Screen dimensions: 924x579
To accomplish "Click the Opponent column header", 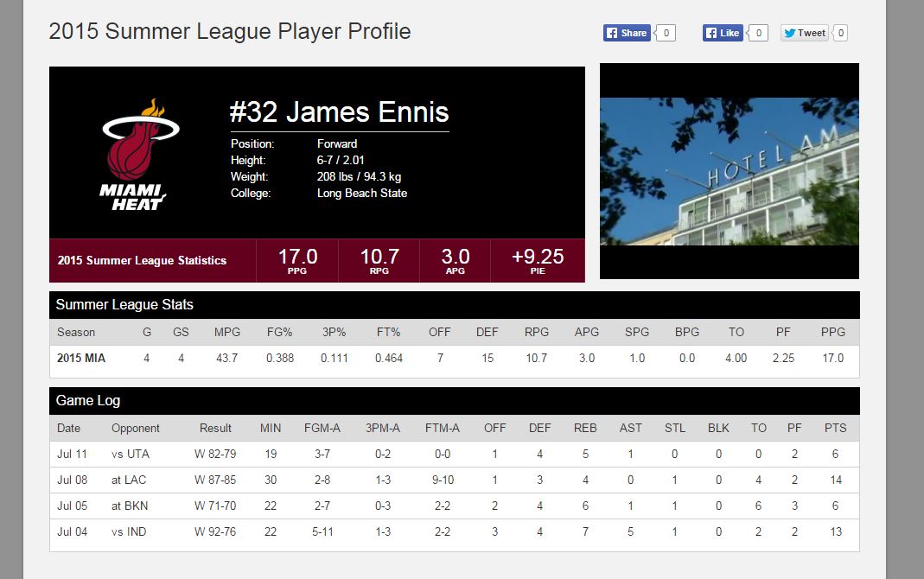I will pyautogui.click(x=136, y=428).
